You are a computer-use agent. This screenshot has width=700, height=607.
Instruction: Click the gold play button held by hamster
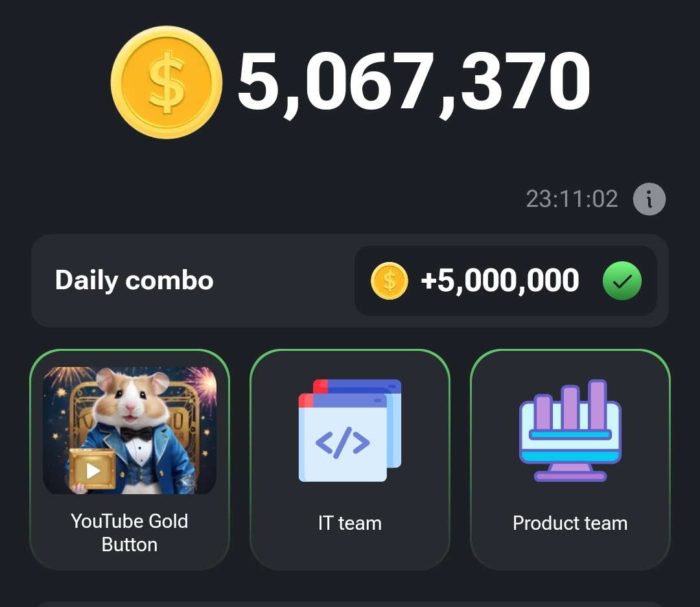[93, 470]
